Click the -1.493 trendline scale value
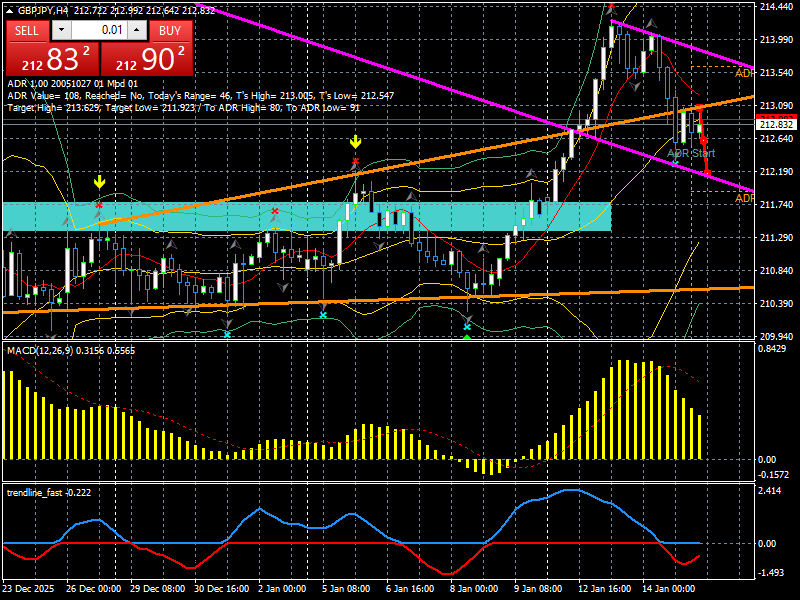 point(771,573)
